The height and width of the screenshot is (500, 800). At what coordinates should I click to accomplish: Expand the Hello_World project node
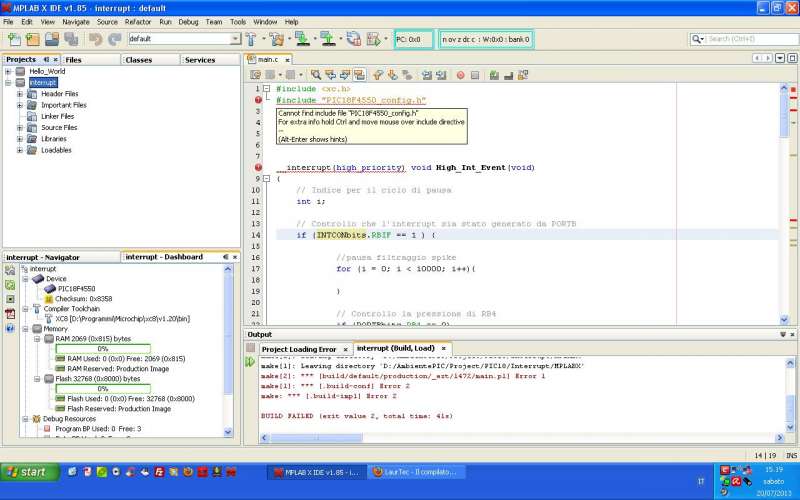coord(8,71)
